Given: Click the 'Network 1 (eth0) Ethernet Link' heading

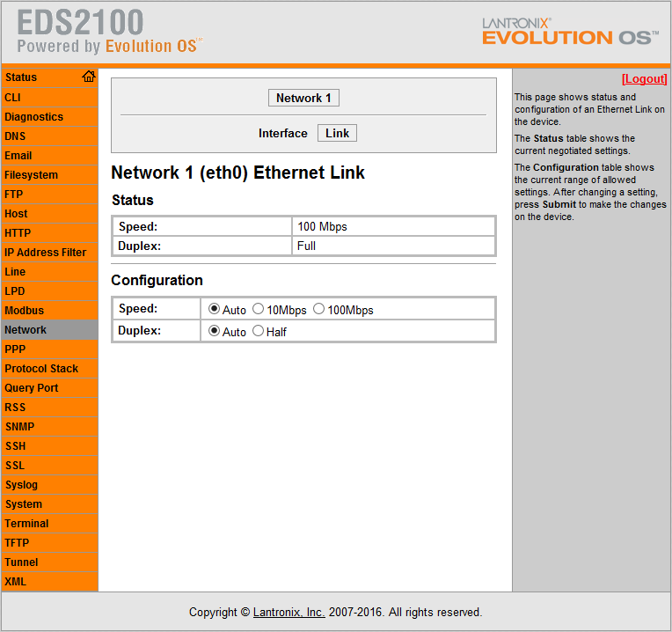Looking at the screenshot, I should [237, 173].
